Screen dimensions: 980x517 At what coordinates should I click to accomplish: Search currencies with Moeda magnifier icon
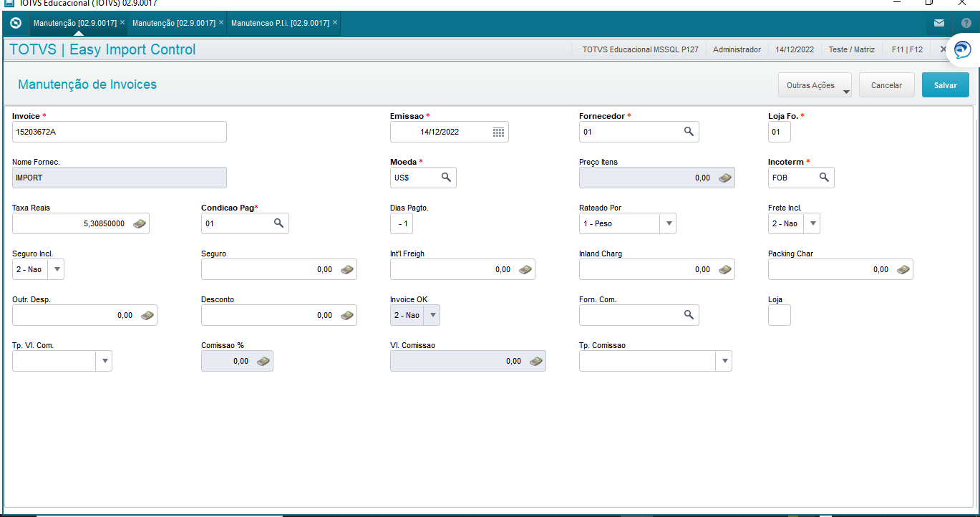446,178
